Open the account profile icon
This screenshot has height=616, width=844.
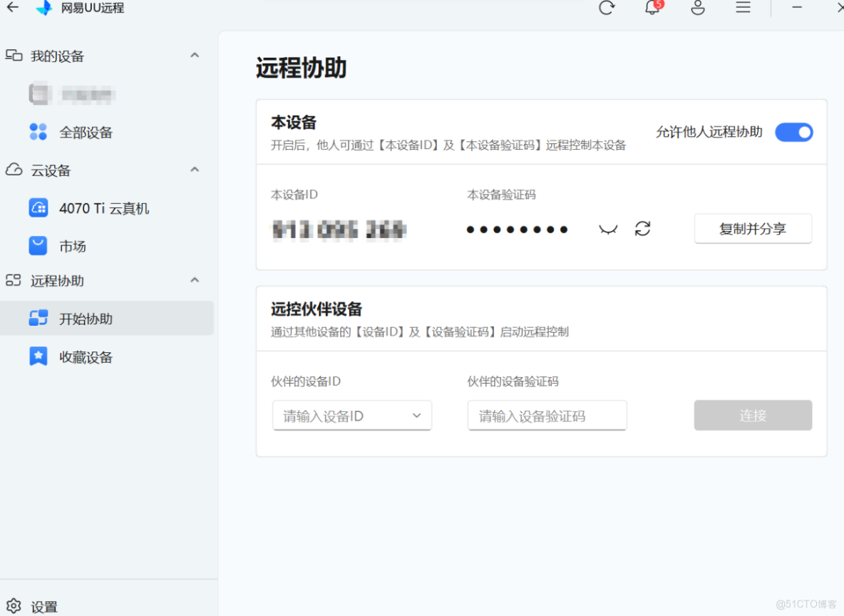(x=697, y=9)
